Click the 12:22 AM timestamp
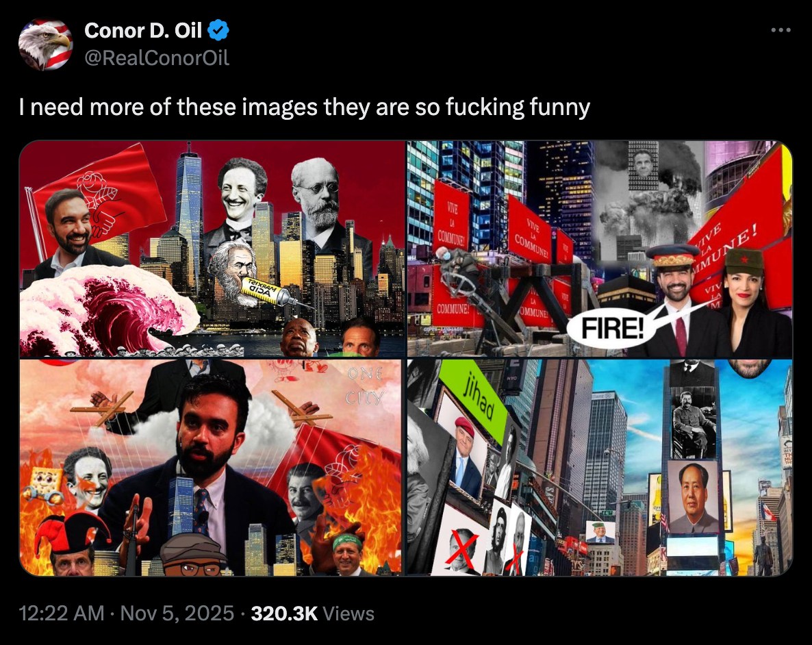Screen dimensions: 812x645 [62, 614]
